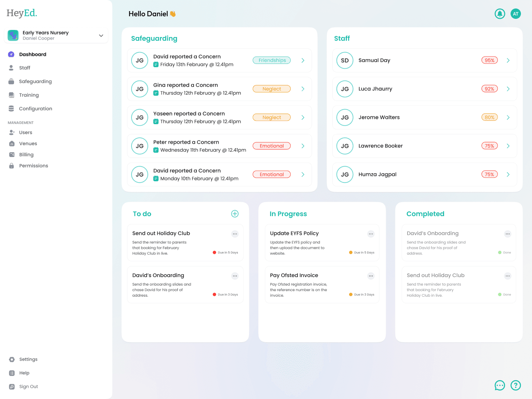Click the notification bell icon
Viewport: 532px width, 399px height.
499,14
